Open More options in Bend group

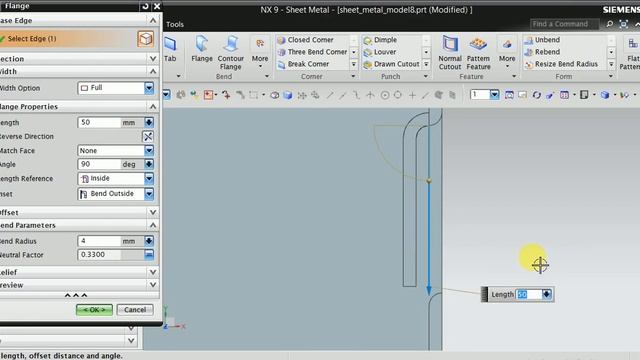(x=260, y=52)
